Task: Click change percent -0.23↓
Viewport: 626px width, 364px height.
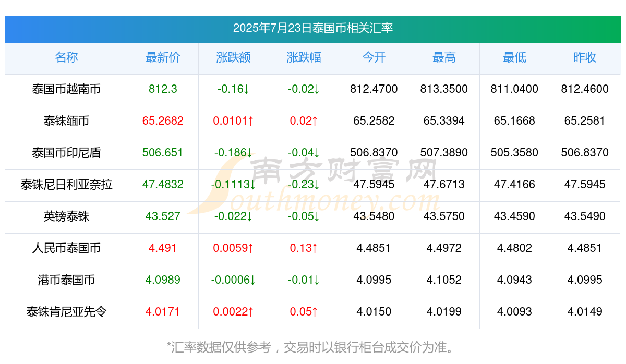Action: tap(304, 185)
